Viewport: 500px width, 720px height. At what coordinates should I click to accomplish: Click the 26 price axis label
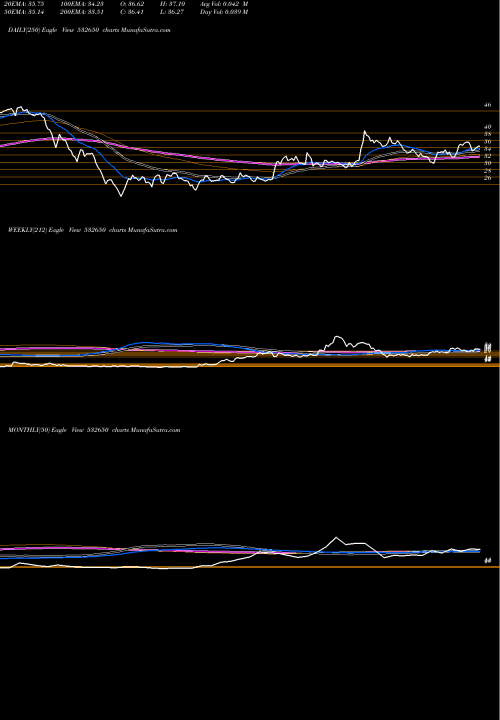click(x=487, y=178)
